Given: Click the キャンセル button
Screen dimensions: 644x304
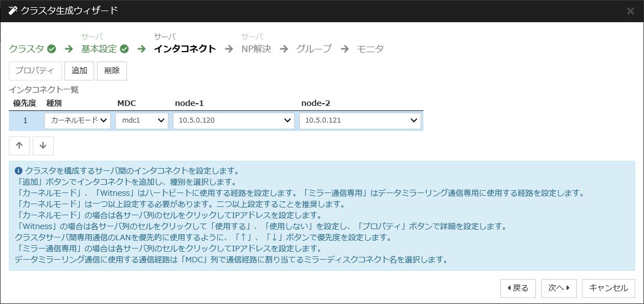Looking at the screenshot, I should click(x=608, y=288).
